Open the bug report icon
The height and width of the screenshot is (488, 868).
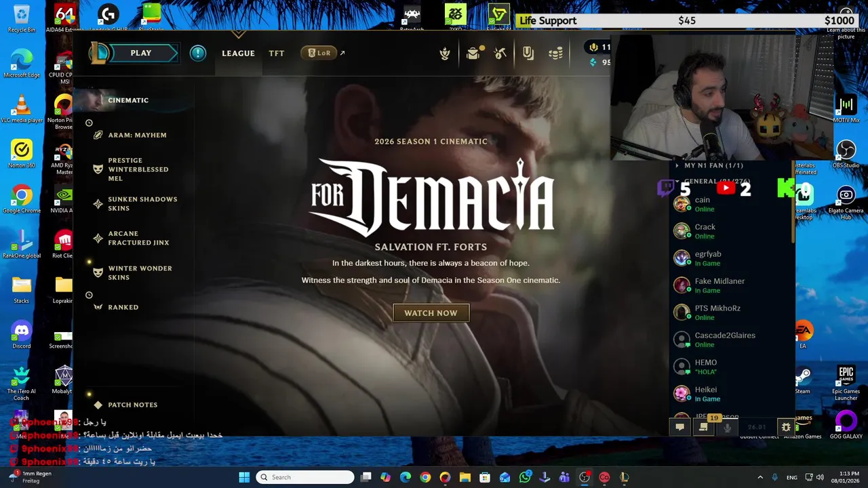786,427
